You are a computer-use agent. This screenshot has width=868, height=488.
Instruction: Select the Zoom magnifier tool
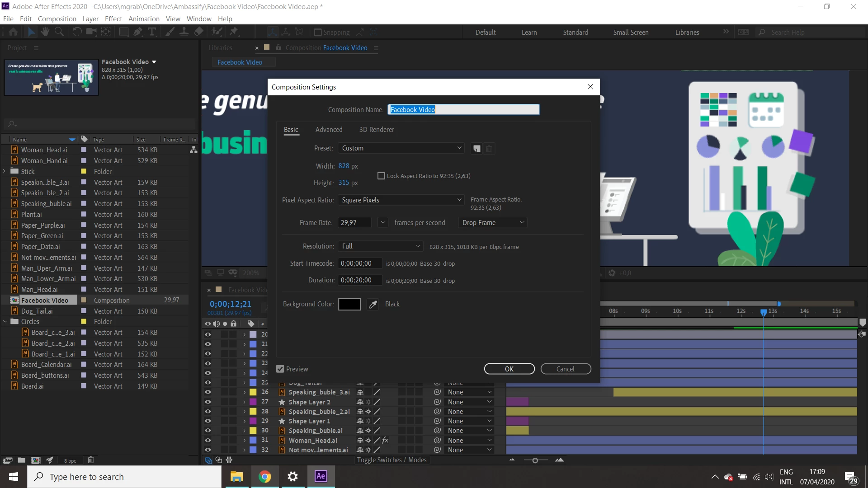click(59, 32)
